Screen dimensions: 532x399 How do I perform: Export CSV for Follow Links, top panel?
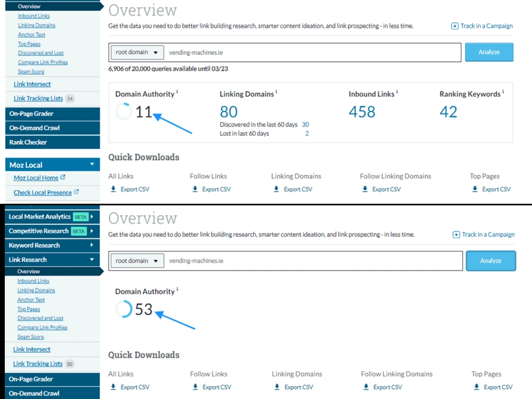point(217,189)
